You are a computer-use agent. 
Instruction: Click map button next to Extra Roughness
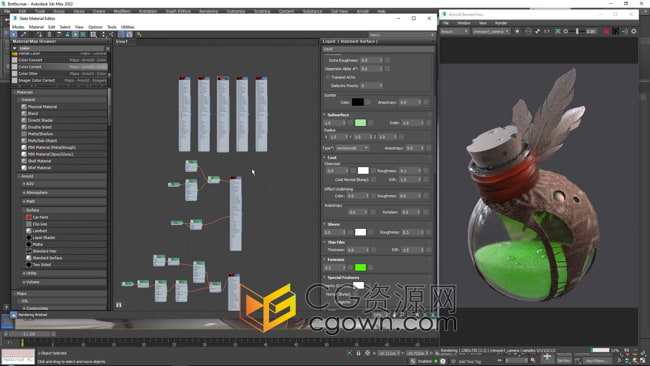(387, 60)
